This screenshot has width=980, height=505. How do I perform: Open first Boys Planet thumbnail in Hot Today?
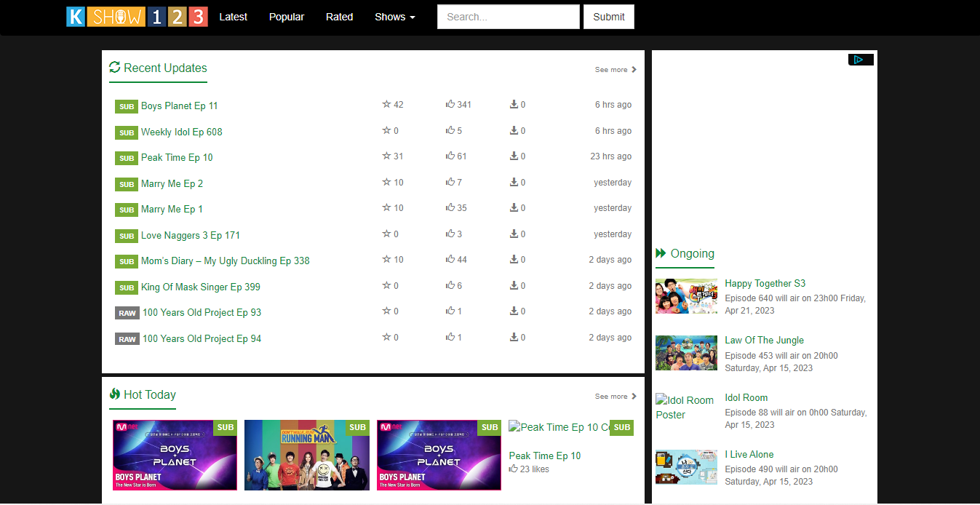point(175,455)
